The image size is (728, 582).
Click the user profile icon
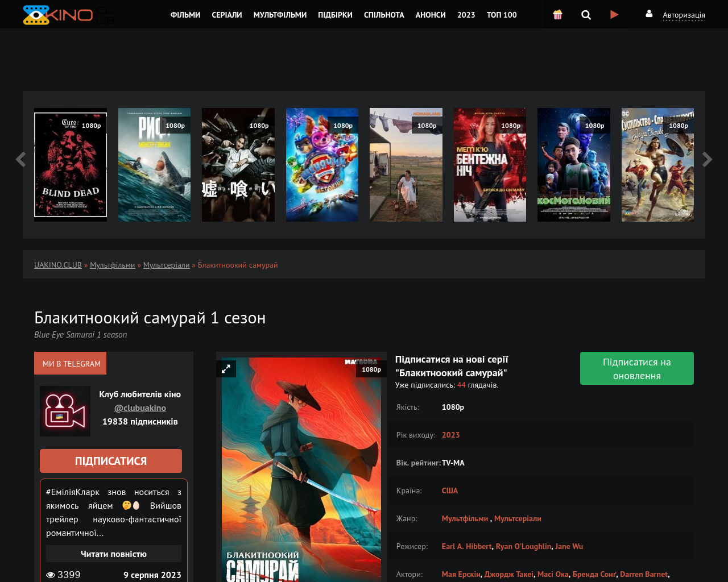point(649,14)
